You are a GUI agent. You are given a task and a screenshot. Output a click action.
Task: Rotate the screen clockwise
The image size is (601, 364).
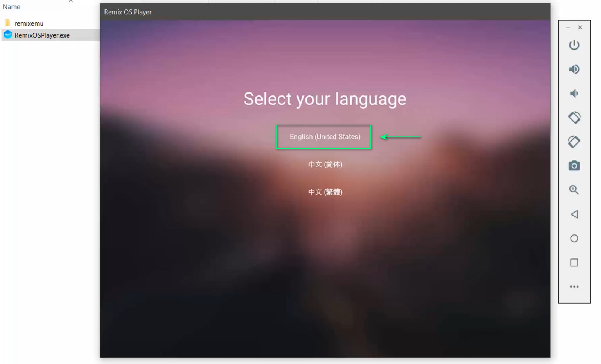pyautogui.click(x=574, y=142)
